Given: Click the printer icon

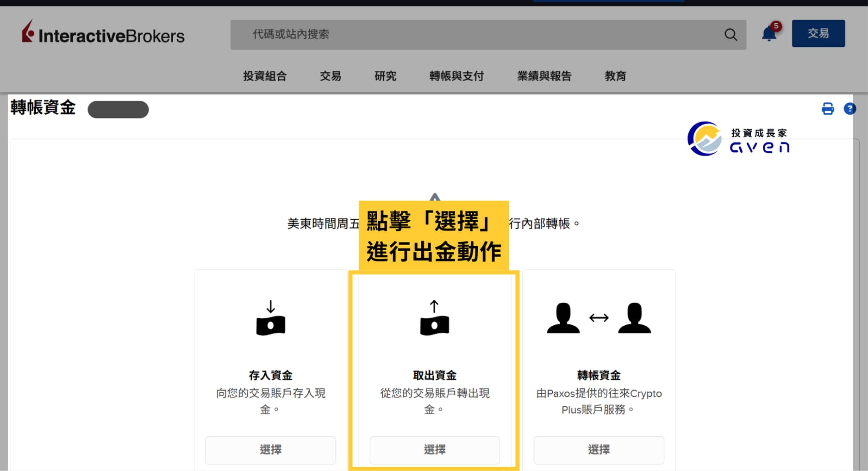Looking at the screenshot, I should [828, 109].
